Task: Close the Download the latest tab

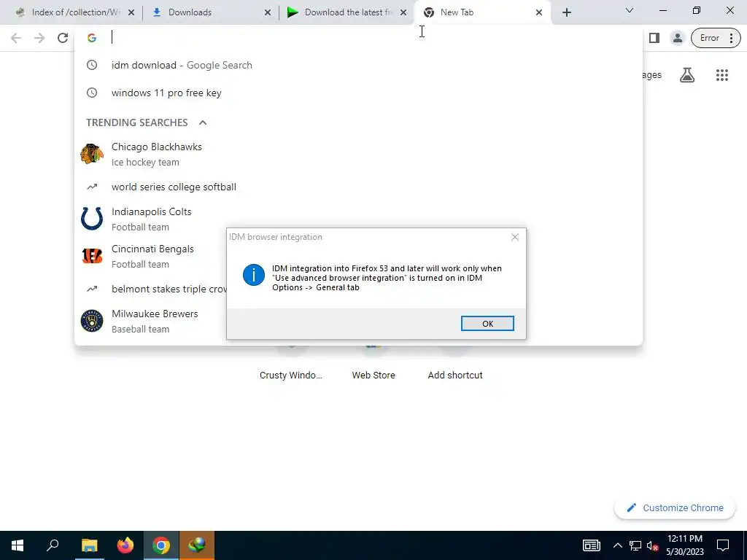Action: point(403,12)
